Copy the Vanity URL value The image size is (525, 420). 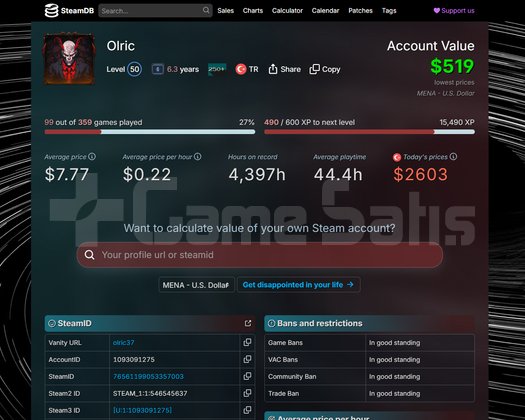click(x=247, y=342)
